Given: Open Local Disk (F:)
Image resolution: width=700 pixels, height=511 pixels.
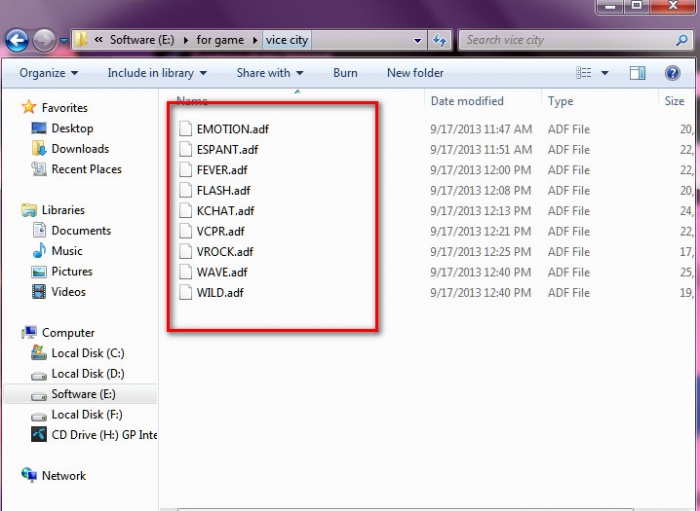Looking at the screenshot, I should coord(87,415).
